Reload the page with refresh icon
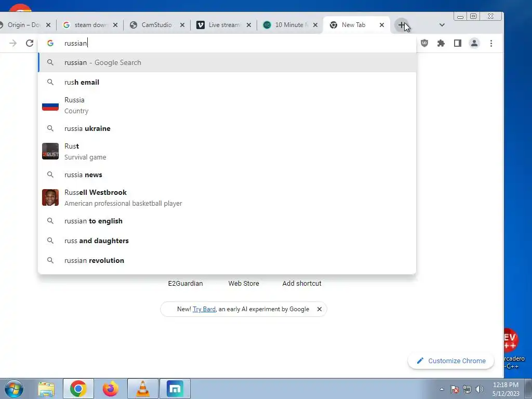The width and height of the screenshot is (532, 399). (30, 43)
